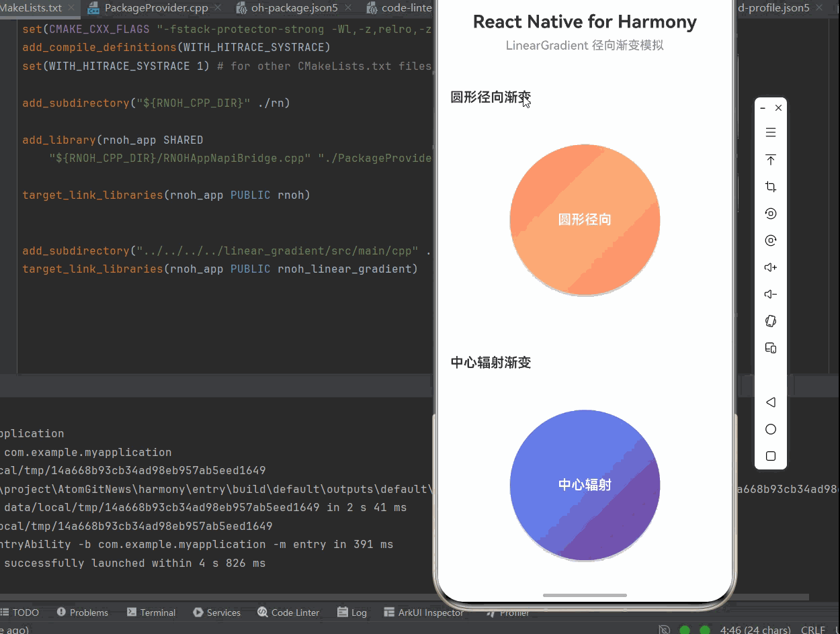
Task: Close the emulator side toolbar
Action: click(778, 107)
